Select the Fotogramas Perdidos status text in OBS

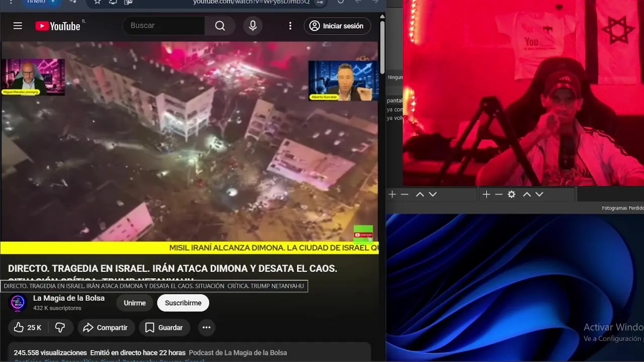pos(623,208)
